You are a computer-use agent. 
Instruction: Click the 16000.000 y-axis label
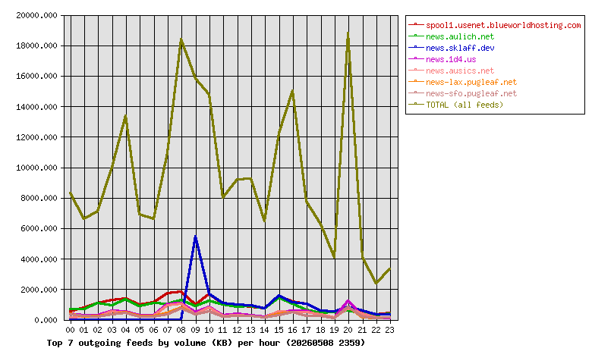click(x=36, y=76)
